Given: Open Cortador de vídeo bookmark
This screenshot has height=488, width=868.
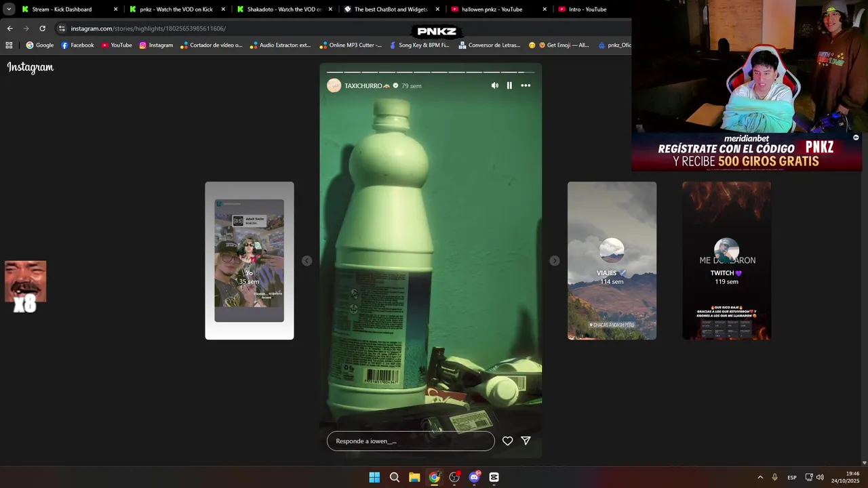Looking at the screenshot, I should 211,45.
